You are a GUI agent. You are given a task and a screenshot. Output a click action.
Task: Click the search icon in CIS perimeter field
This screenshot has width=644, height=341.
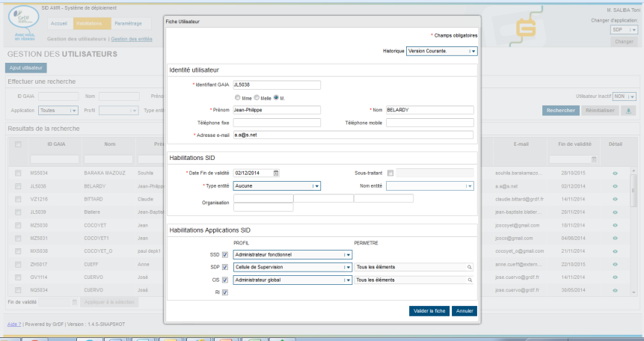[x=470, y=280]
